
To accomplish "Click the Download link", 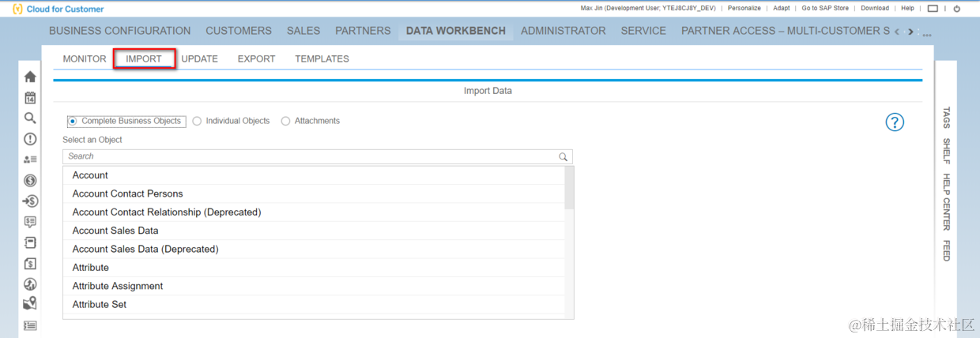I will pos(875,8).
